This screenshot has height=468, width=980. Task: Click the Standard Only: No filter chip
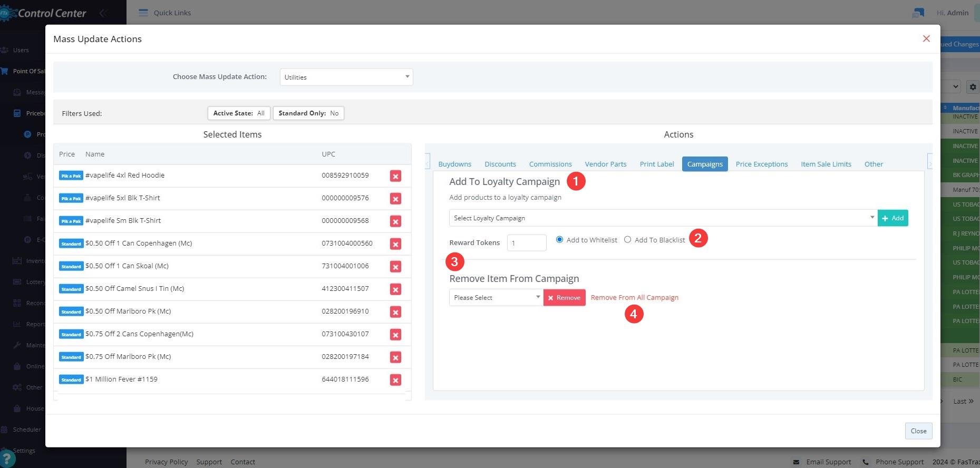pos(308,113)
